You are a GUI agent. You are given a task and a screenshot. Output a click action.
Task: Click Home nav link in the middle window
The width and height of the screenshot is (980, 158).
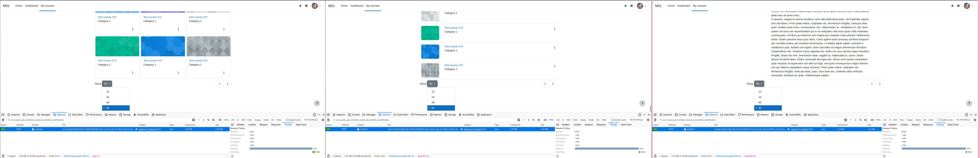point(344,6)
